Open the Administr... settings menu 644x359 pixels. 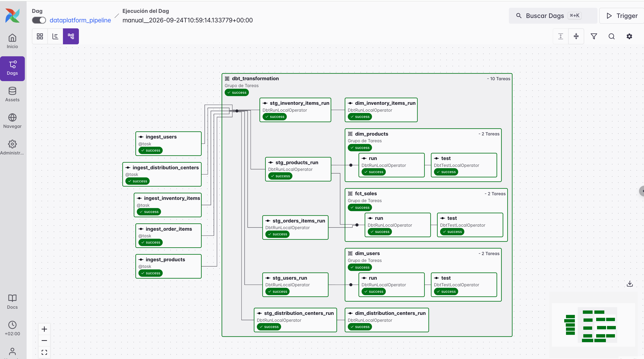(x=12, y=148)
